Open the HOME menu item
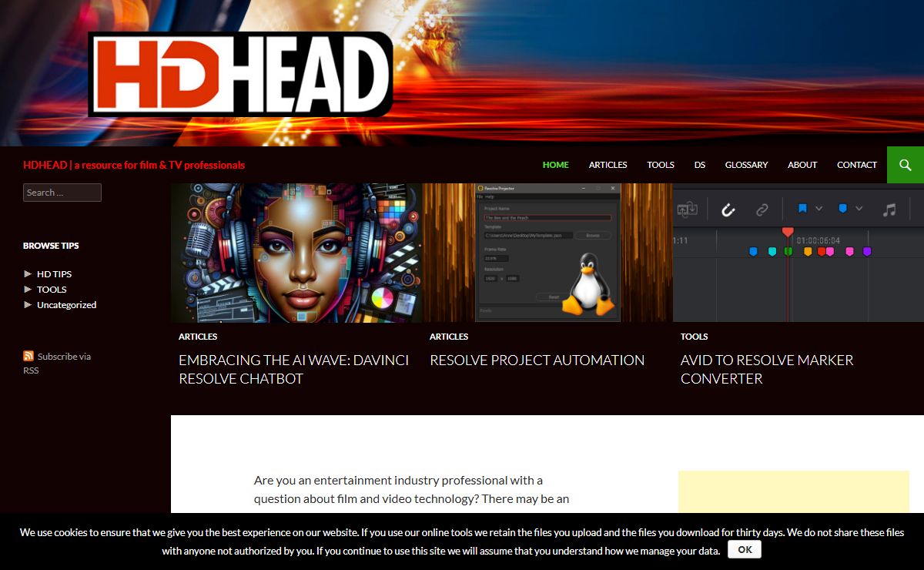The width and height of the screenshot is (924, 570). coord(555,165)
